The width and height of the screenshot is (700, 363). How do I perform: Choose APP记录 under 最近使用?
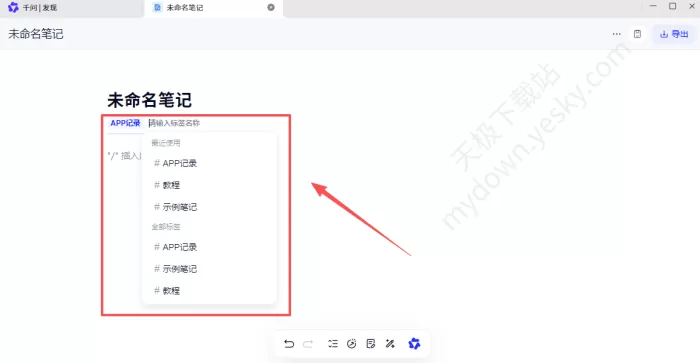coord(209,163)
